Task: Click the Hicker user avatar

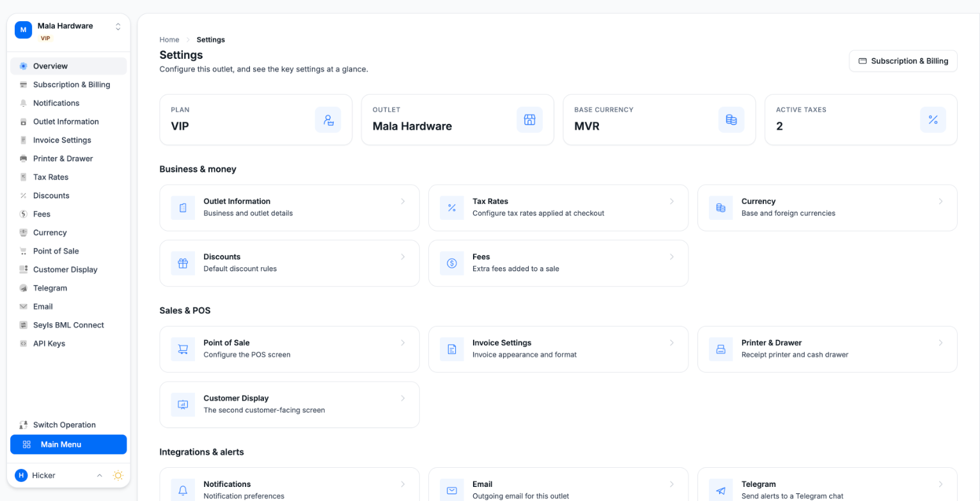Action: 21,475
